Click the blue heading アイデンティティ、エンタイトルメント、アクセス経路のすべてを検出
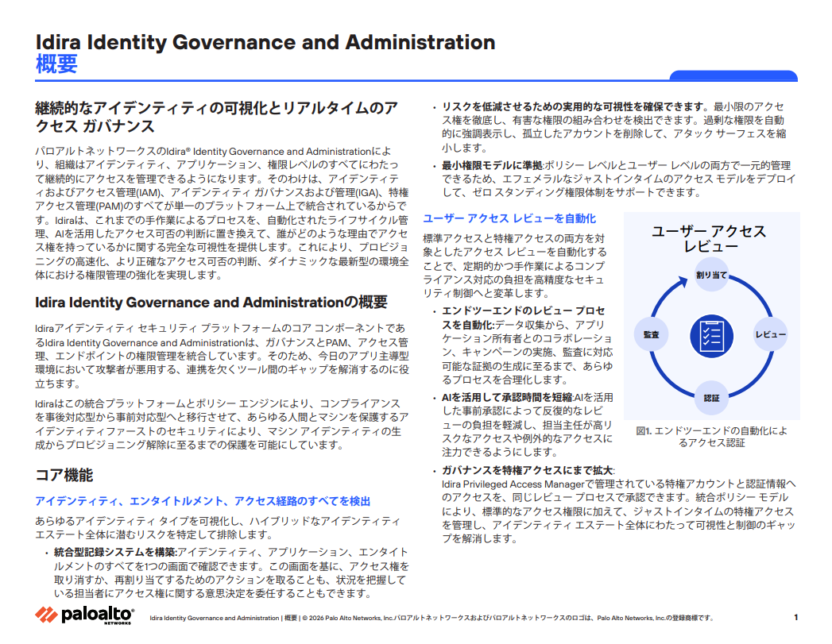832x644 pixels. coord(203,501)
